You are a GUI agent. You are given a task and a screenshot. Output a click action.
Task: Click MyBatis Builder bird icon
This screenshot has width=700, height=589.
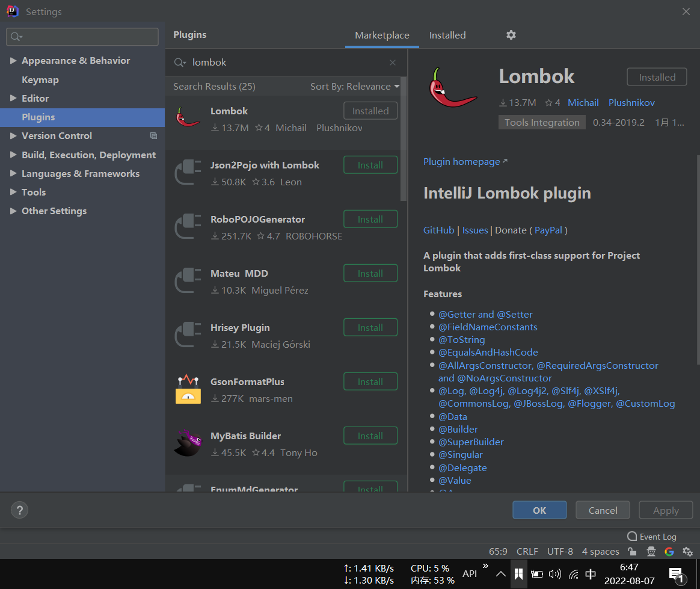click(x=188, y=443)
